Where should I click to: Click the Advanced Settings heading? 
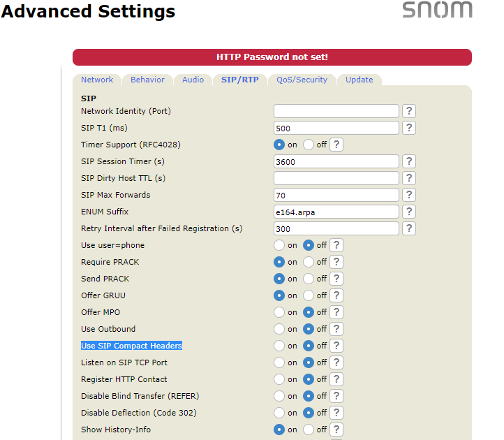click(88, 11)
